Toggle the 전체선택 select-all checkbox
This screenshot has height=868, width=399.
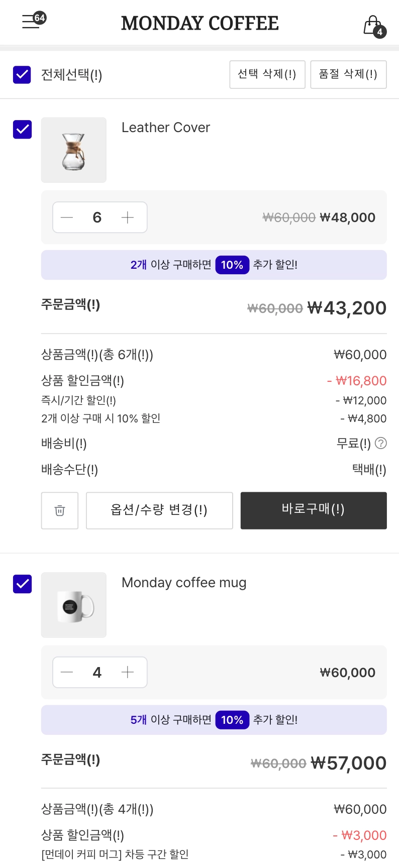coord(22,75)
